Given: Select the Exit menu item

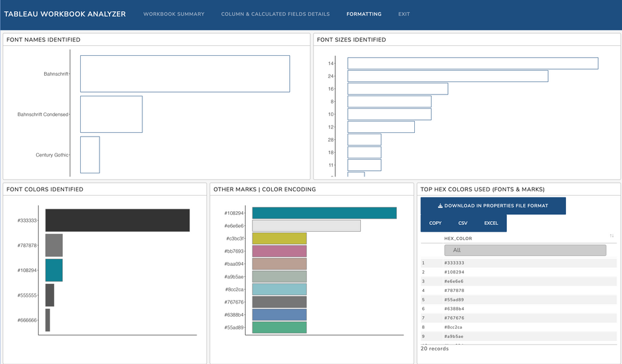Looking at the screenshot, I should tap(404, 14).
